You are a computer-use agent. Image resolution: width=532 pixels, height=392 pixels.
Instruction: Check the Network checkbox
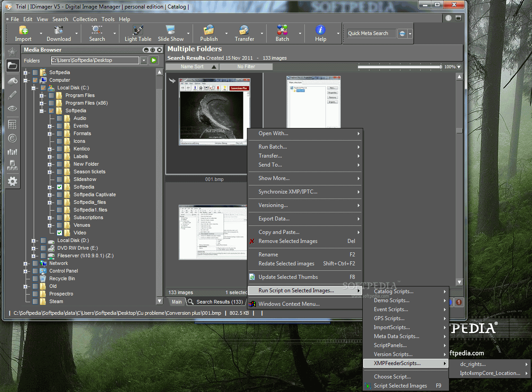click(35, 264)
